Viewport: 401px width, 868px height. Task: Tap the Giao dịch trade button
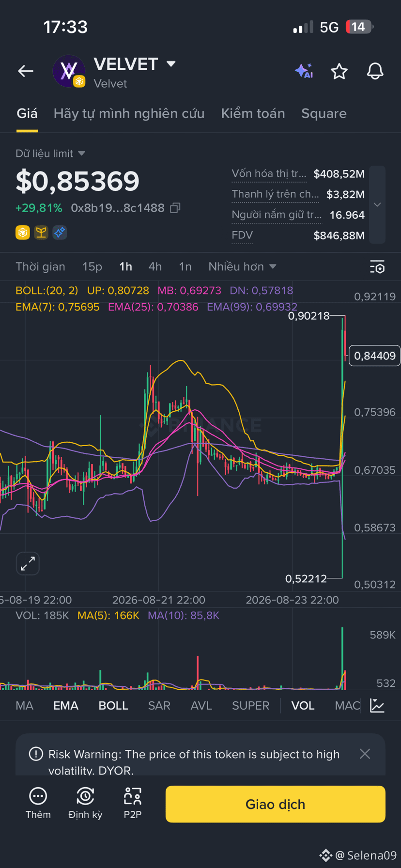pos(275,804)
